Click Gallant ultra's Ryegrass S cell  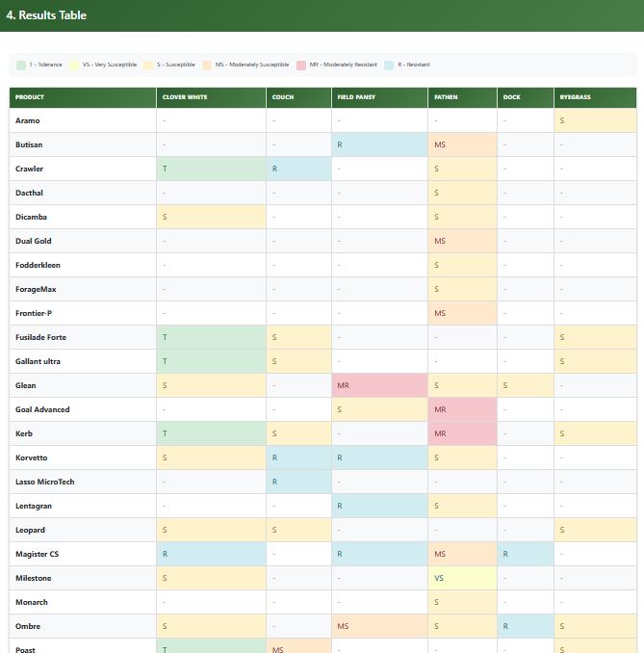[x=595, y=361]
